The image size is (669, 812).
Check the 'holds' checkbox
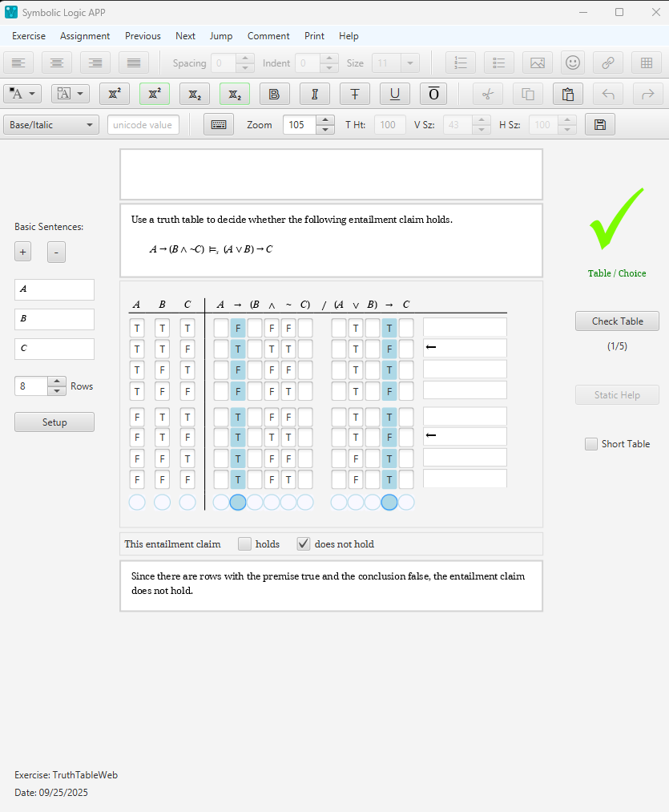tap(245, 543)
